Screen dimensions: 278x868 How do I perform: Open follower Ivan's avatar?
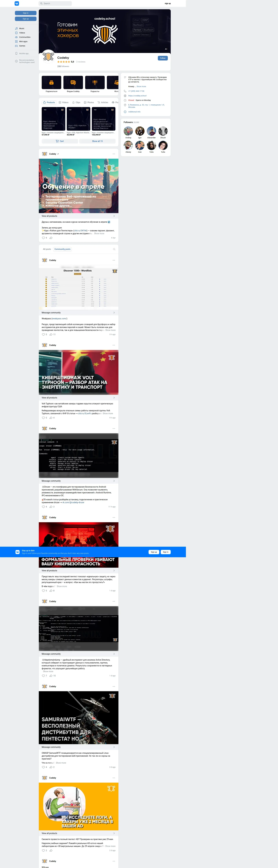click(140, 145)
